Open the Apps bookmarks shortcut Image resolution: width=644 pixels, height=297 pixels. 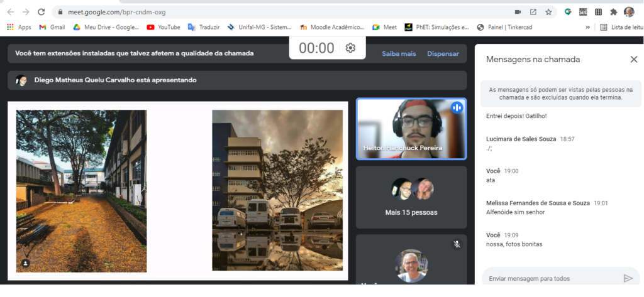coord(19,27)
